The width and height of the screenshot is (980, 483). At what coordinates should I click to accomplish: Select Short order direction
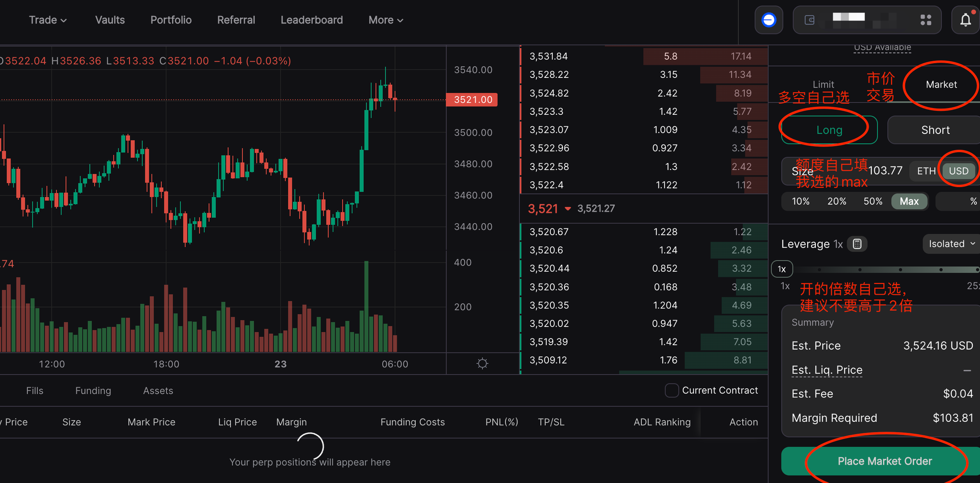(x=935, y=130)
